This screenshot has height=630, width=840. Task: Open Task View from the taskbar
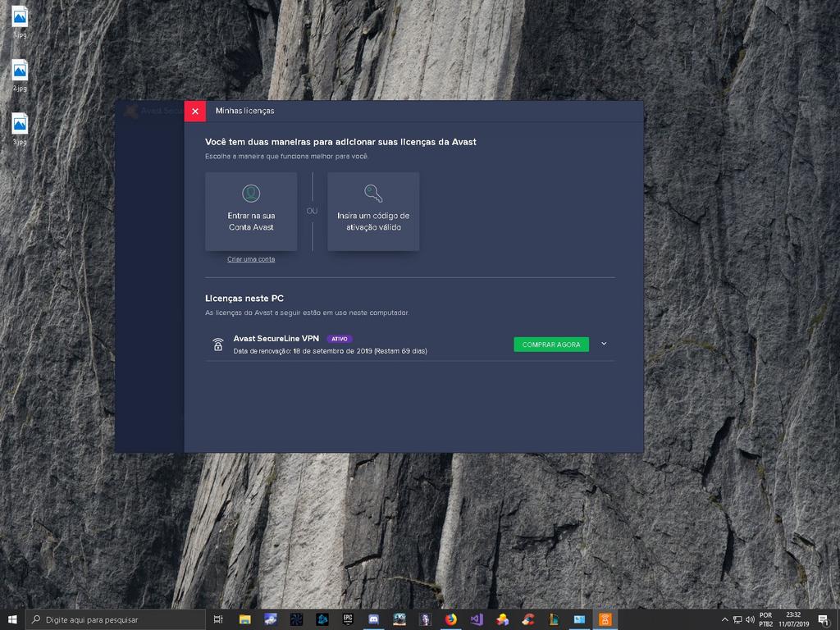pos(218,619)
